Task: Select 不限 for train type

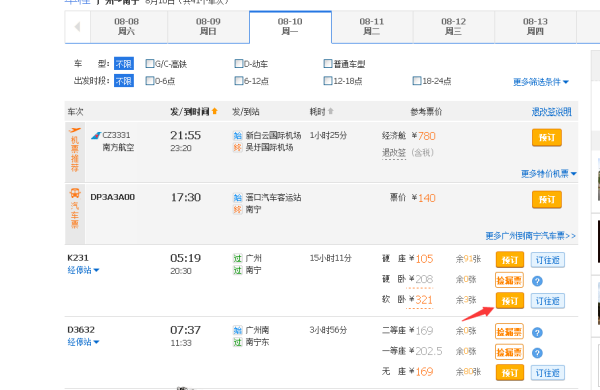Action: tap(124, 64)
